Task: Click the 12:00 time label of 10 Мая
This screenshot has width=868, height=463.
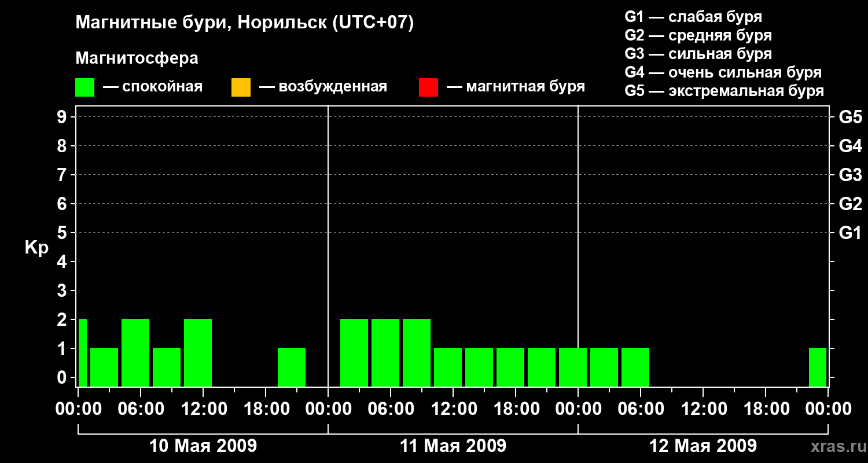Action: coord(203,409)
